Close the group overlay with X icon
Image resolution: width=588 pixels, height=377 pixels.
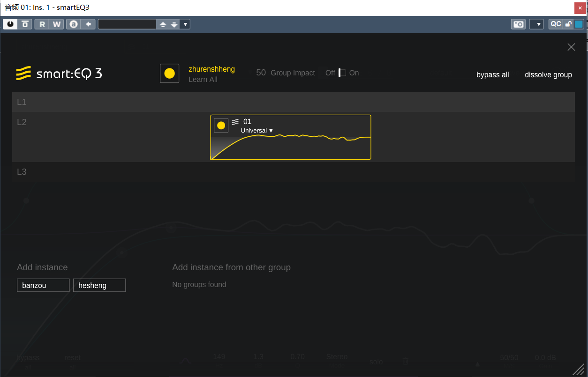[x=571, y=47]
